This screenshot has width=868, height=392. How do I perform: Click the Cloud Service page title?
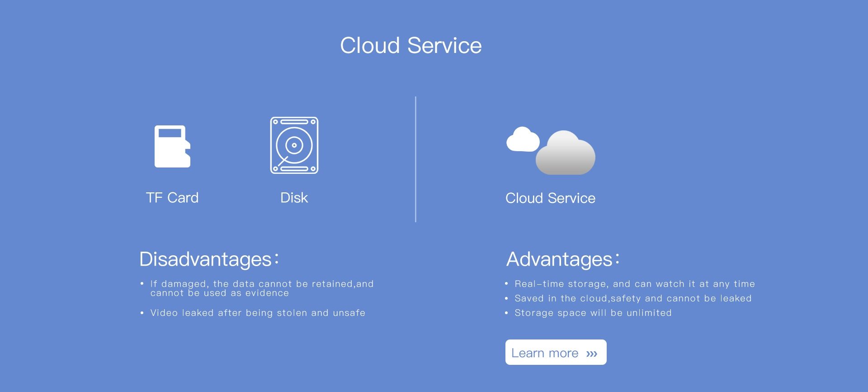tap(410, 45)
